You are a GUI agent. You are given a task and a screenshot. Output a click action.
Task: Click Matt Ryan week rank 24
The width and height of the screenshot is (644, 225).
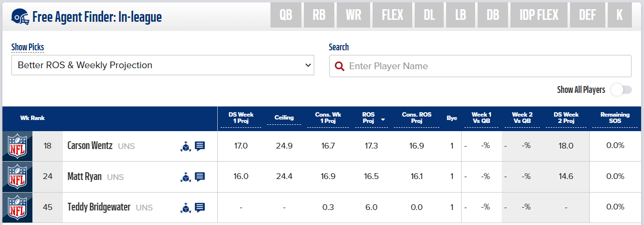click(x=47, y=177)
